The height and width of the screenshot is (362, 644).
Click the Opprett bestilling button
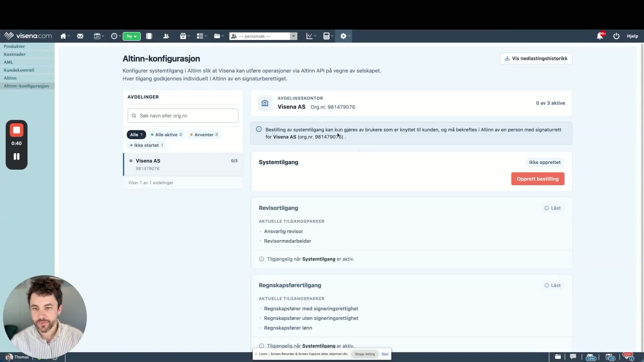coord(538,179)
